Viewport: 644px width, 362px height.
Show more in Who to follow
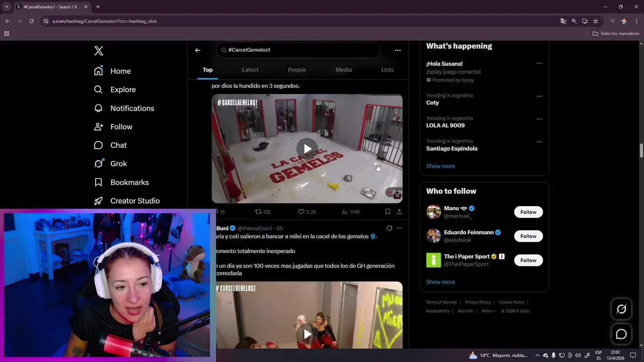[x=440, y=282]
